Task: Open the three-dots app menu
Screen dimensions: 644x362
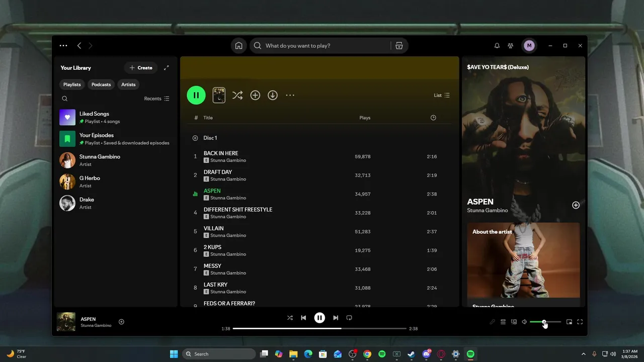Action: tap(63, 46)
